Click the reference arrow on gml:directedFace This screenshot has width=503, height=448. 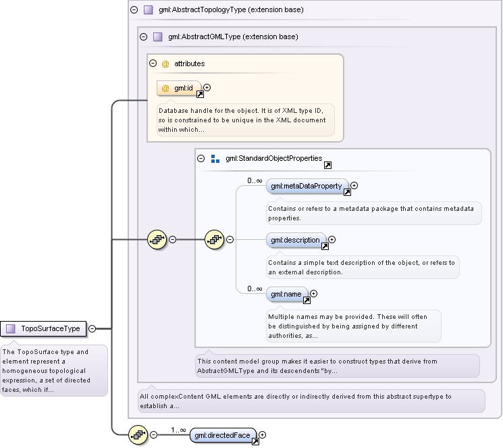click(x=255, y=441)
